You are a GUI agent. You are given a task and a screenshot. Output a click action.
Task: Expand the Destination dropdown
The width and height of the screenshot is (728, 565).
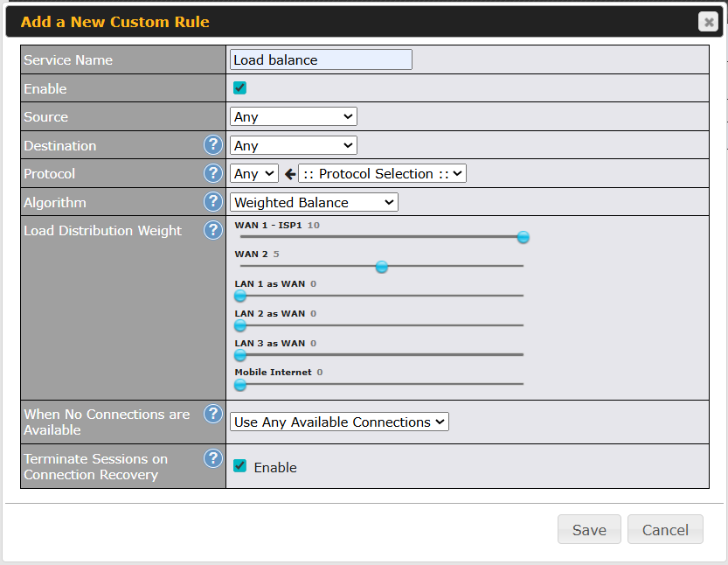(294, 146)
